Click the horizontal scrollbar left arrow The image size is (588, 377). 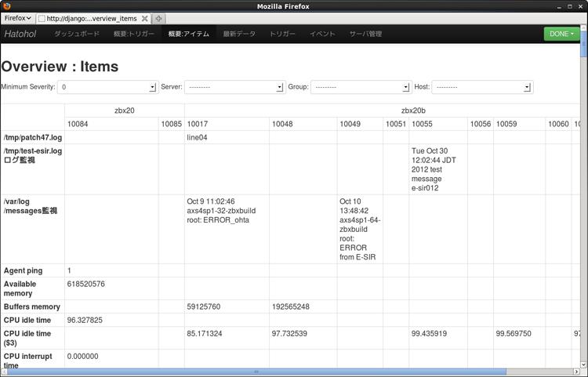tap(5, 372)
